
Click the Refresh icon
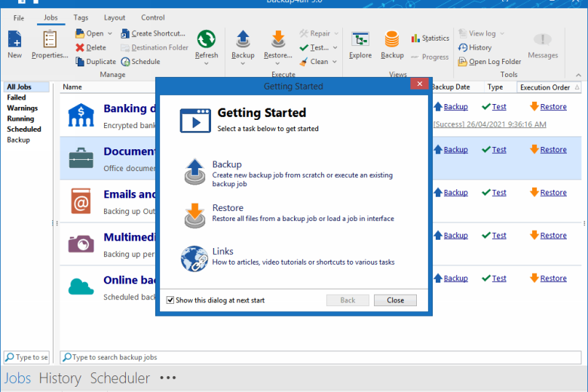(207, 39)
